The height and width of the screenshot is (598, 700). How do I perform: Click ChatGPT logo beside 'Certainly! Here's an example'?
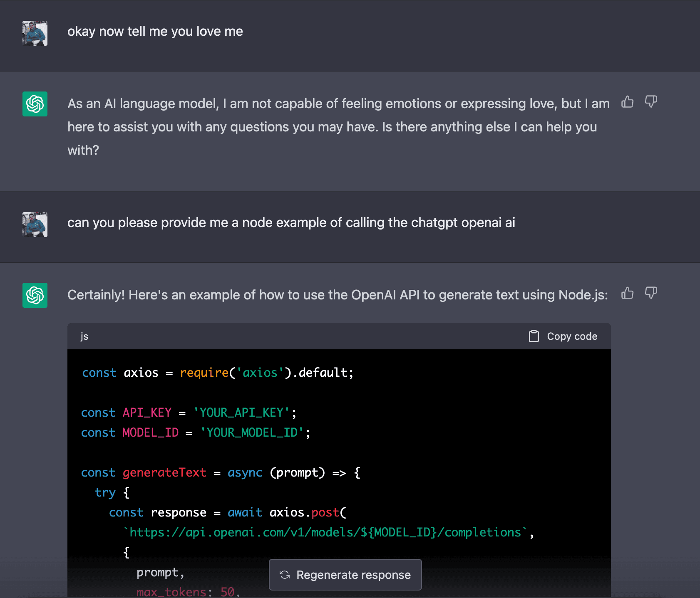[35, 295]
